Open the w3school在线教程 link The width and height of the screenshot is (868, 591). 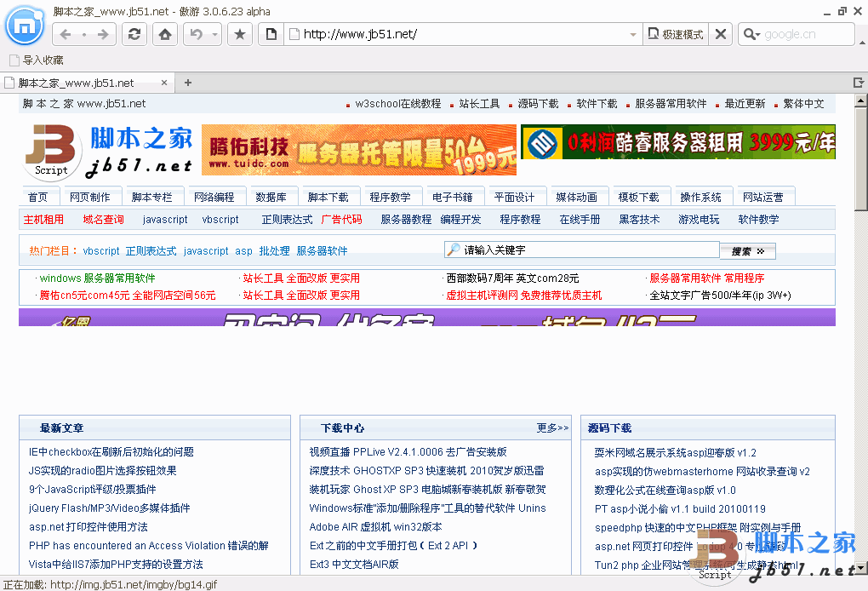tap(398, 104)
